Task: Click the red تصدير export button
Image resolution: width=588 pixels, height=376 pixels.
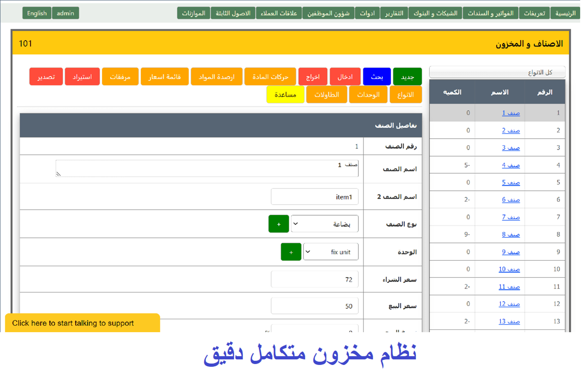Action: pyautogui.click(x=46, y=77)
